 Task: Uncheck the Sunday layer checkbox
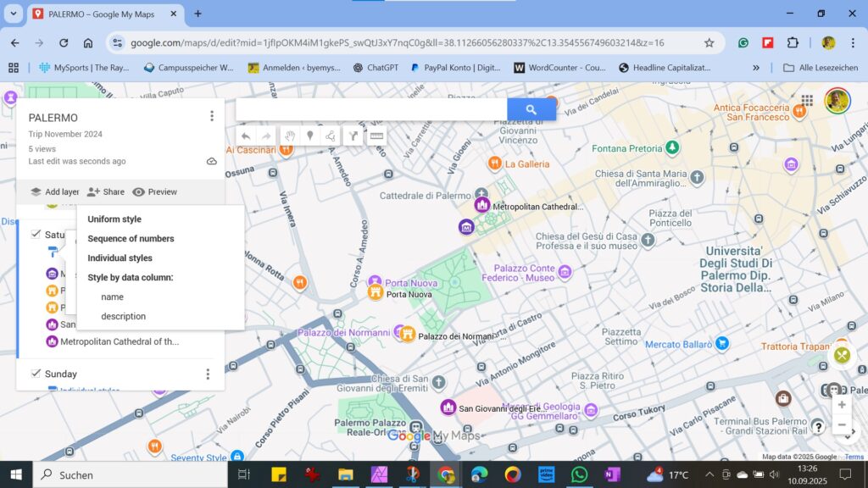coord(35,374)
